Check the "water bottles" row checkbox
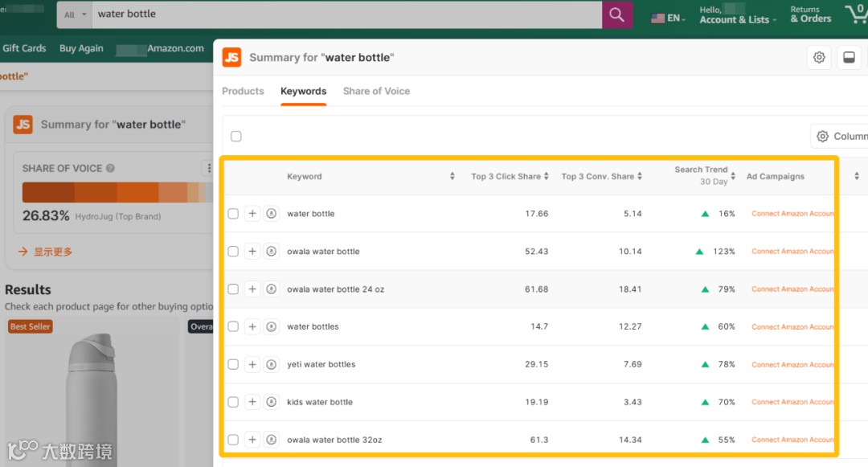Viewport: 868px width, 467px height. [x=233, y=327]
